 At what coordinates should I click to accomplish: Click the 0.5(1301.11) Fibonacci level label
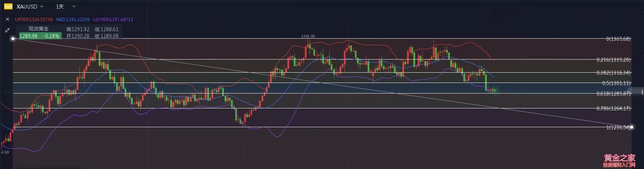pos(616,83)
